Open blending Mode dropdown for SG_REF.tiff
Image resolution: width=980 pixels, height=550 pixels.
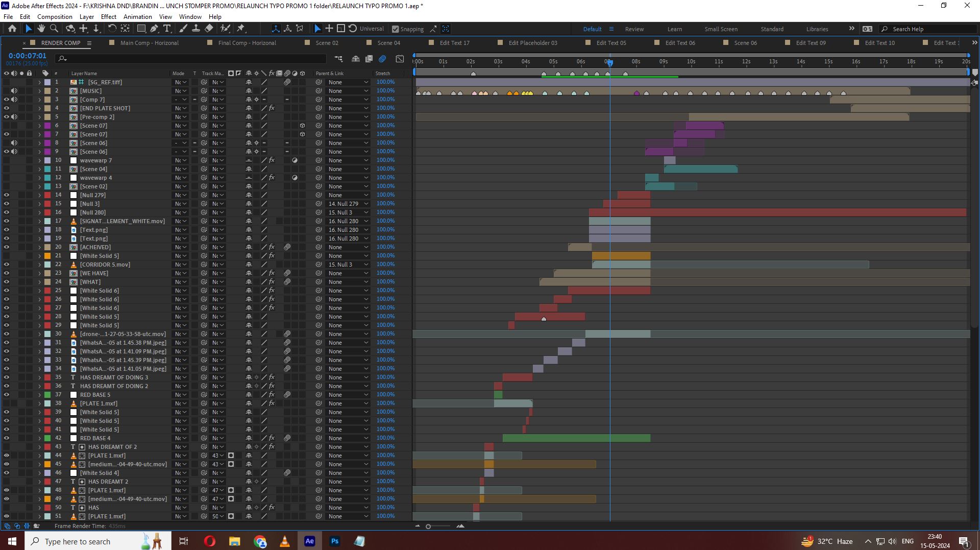click(181, 82)
